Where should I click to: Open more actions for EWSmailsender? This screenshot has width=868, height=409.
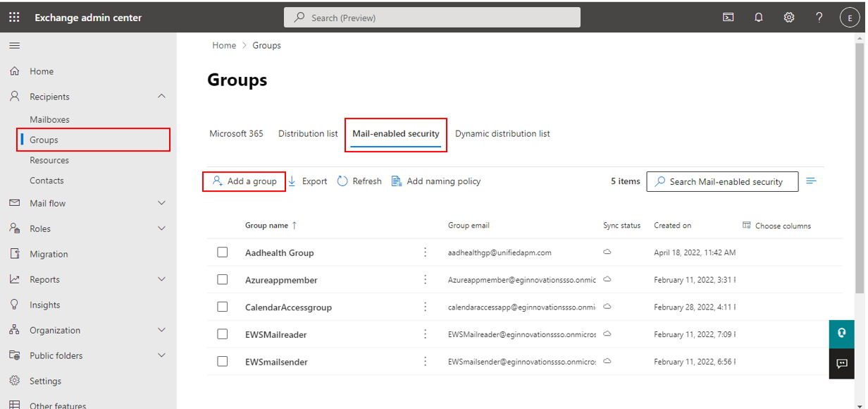[425, 362]
